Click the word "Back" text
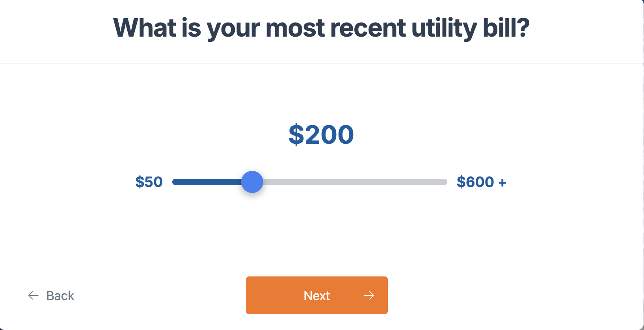The width and height of the screenshot is (644, 330). [x=60, y=295]
